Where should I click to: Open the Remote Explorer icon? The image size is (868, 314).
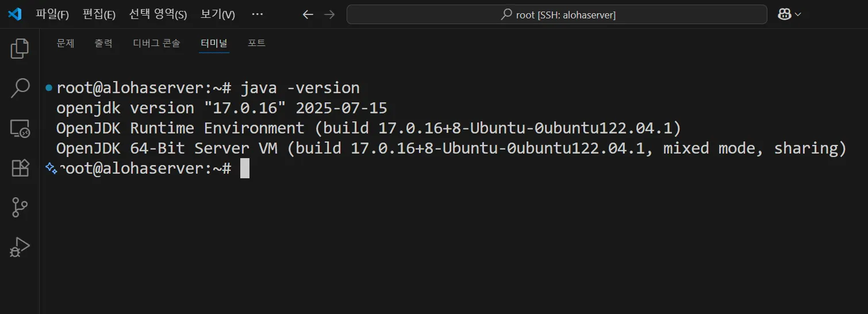(20, 128)
